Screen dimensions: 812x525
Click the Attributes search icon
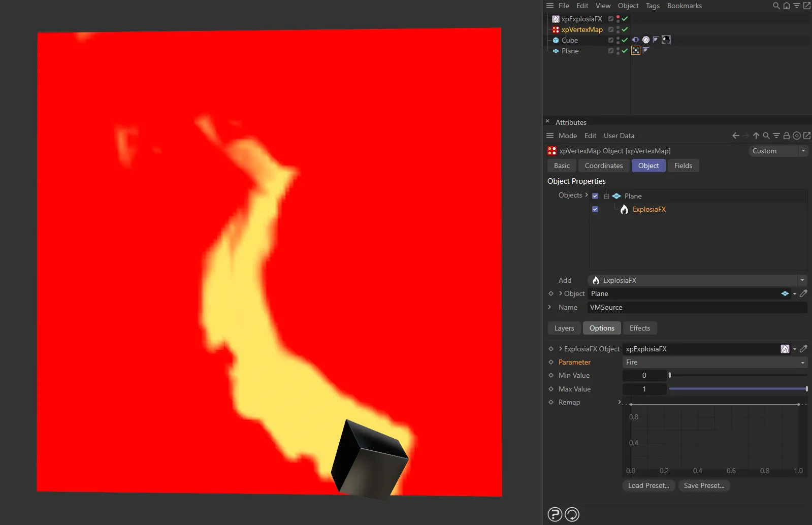(766, 136)
